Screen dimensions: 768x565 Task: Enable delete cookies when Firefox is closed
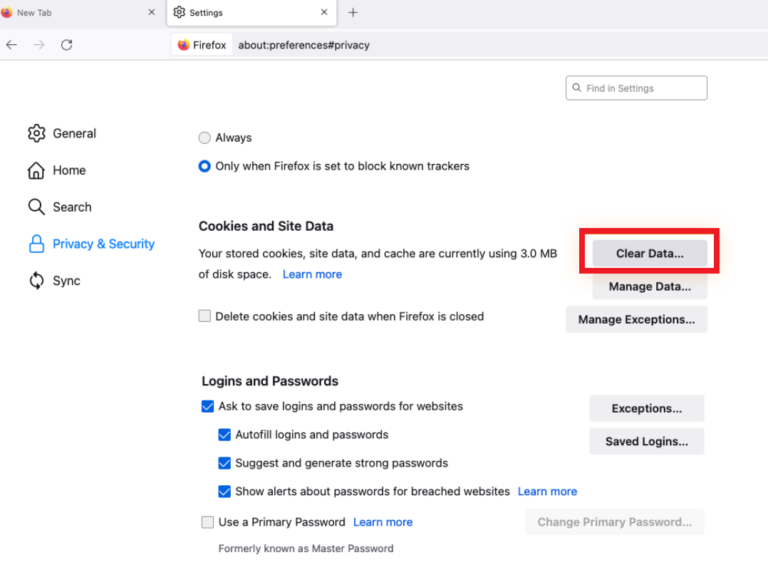205,316
